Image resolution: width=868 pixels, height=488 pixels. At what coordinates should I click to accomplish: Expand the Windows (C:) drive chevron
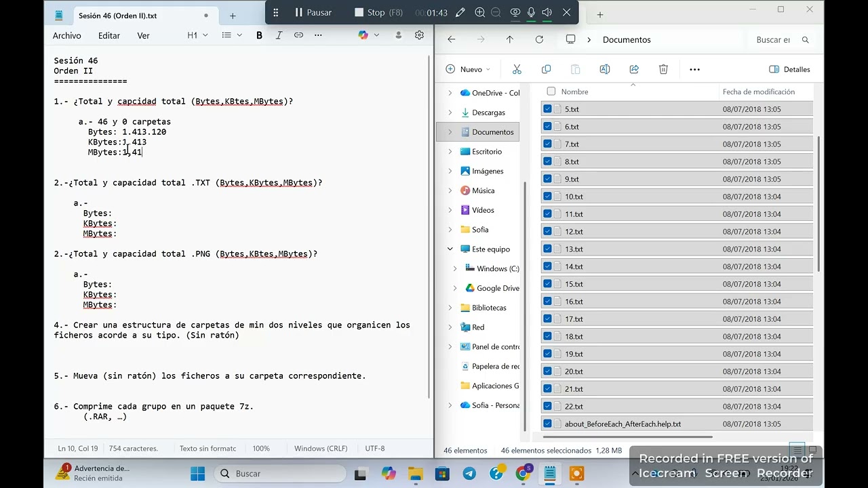[x=455, y=269]
